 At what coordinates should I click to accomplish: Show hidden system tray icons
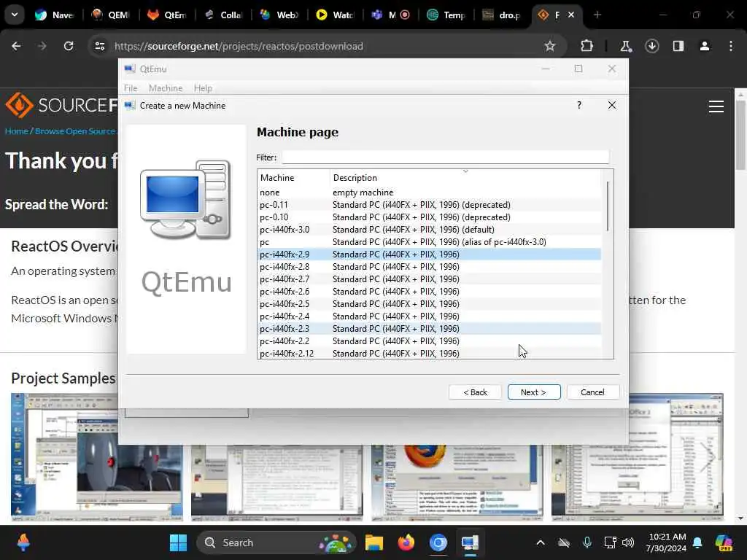tap(541, 542)
